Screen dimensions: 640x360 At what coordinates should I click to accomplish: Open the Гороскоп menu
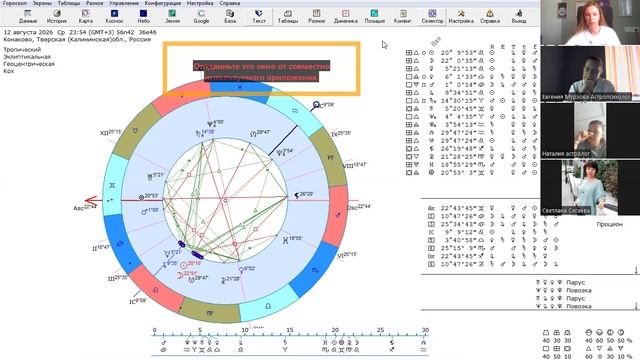(15, 3)
